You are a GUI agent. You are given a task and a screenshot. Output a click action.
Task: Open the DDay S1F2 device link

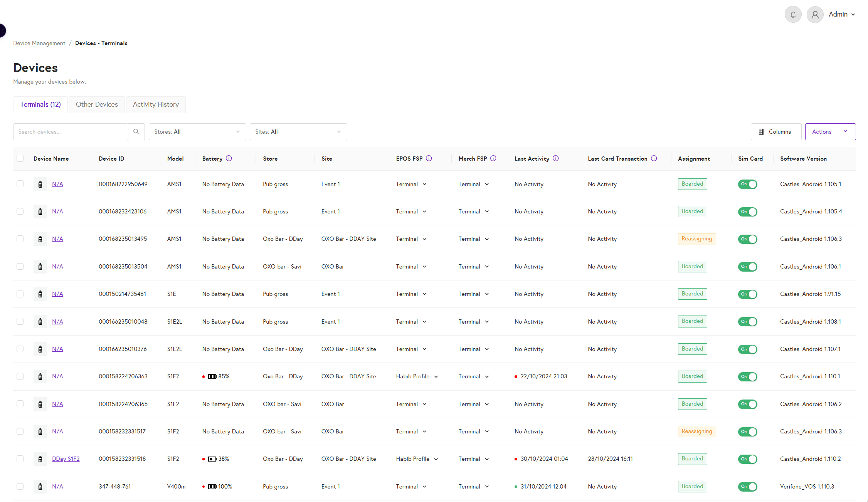coord(66,459)
